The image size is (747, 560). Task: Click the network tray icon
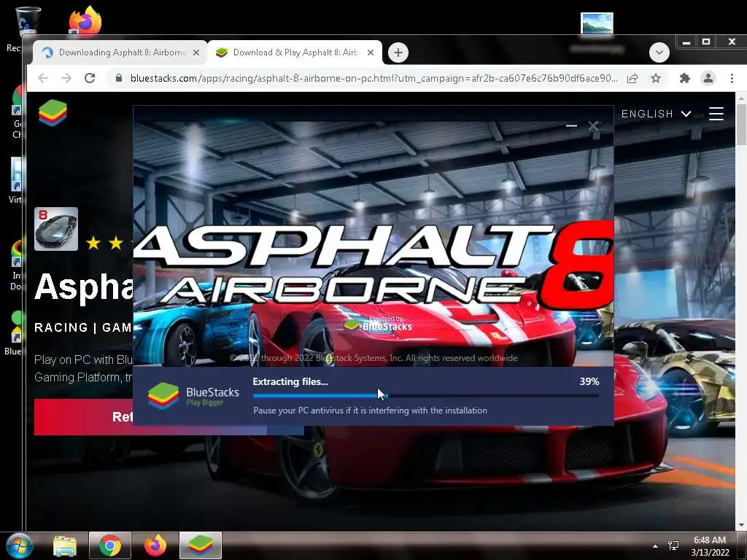tap(673, 545)
